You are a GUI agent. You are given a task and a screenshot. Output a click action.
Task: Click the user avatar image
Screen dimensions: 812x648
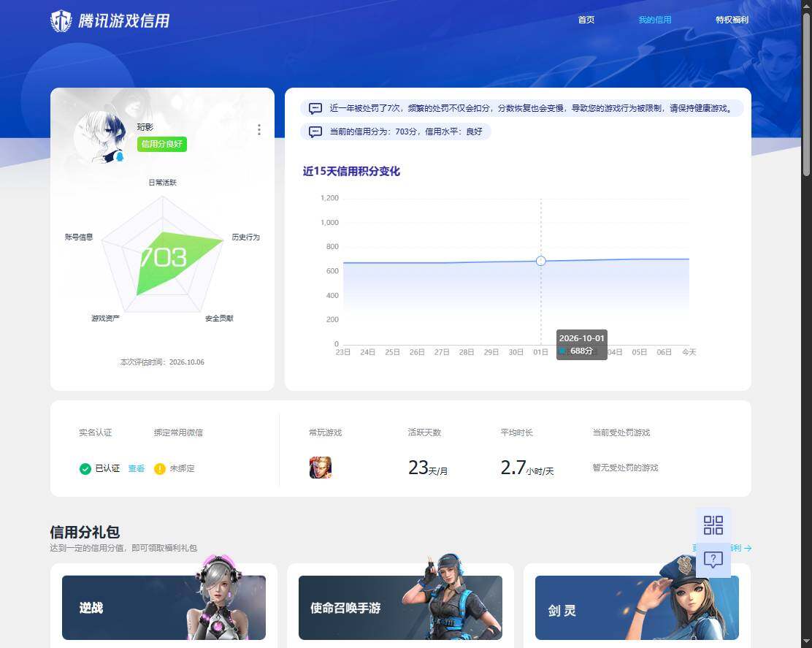pos(101,137)
